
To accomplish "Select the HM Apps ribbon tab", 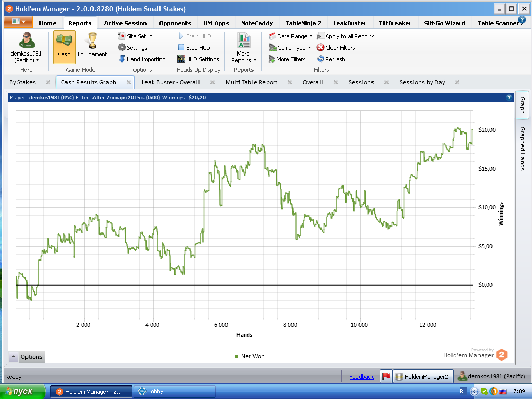I will pyautogui.click(x=216, y=23).
